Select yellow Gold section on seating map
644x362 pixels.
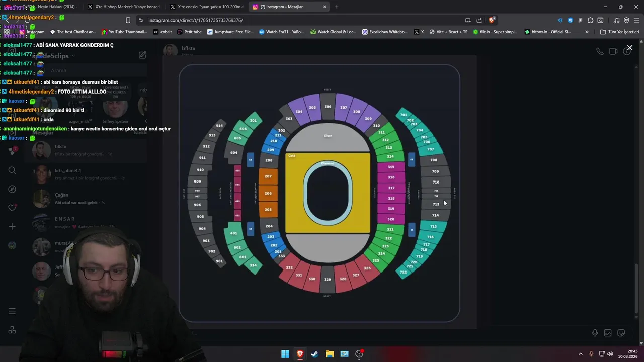tap(328, 193)
